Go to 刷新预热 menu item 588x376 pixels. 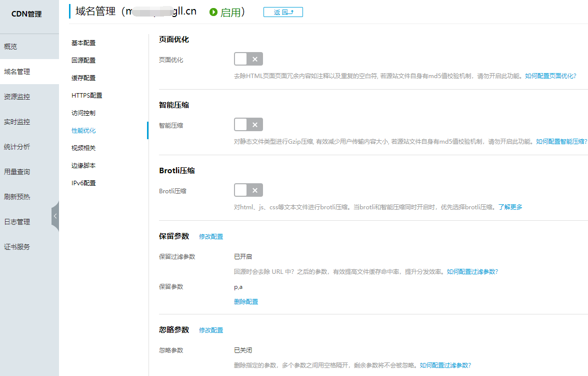17,197
